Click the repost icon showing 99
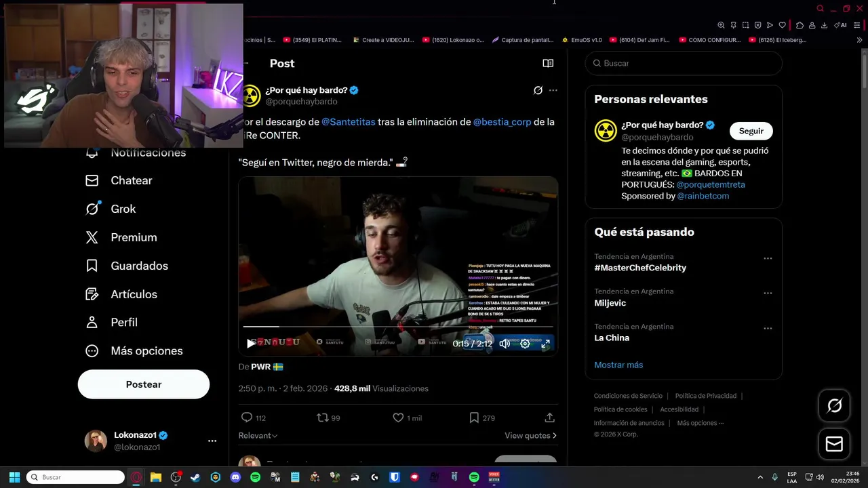Screen dimensions: 868x488 [323, 418]
